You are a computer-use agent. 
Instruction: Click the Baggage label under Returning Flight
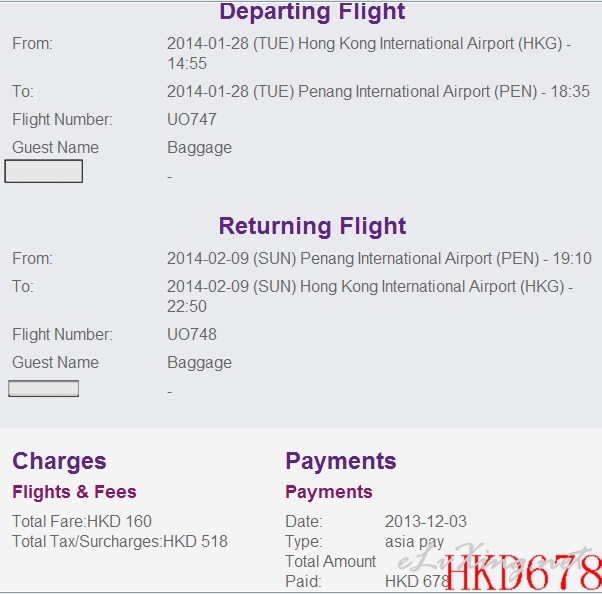pyautogui.click(x=199, y=363)
